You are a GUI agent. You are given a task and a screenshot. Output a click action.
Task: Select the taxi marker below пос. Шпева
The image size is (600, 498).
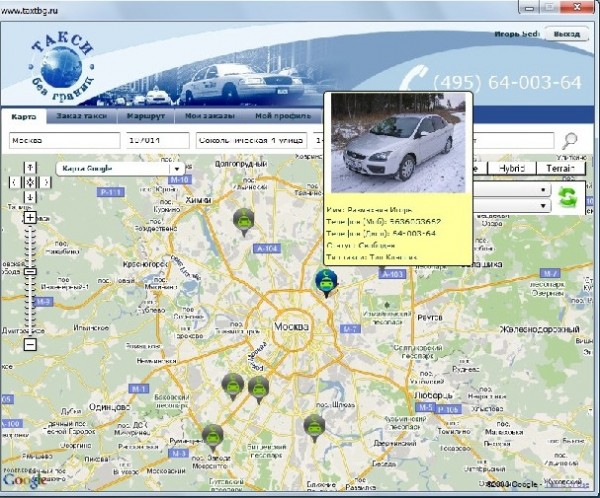pyautogui.click(x=314, y=428)
